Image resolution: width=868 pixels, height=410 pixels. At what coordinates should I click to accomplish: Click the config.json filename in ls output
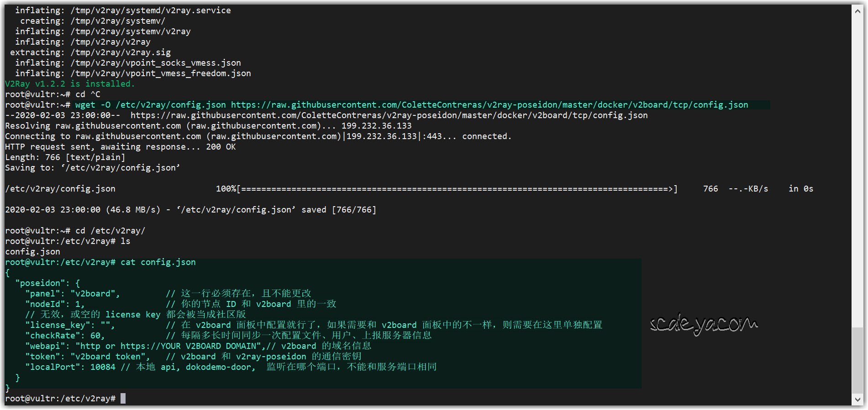(32, 252)
